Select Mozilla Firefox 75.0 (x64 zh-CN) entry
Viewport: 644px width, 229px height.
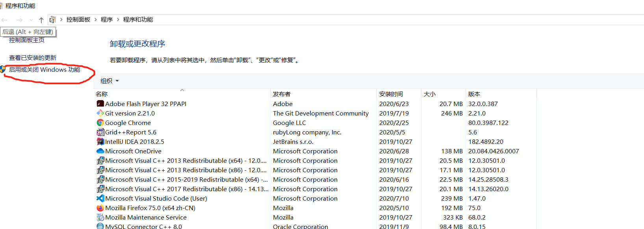click(150, 208)
